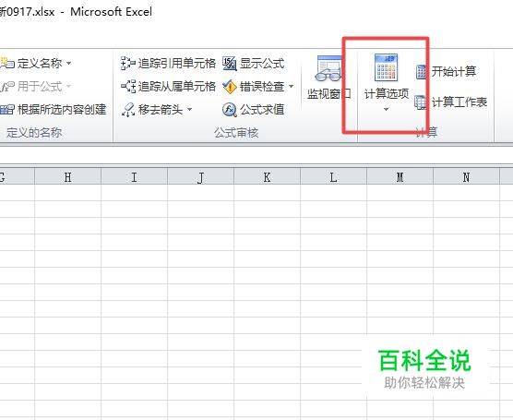Click the 公式求值 label text
The width and height of the screenshot is (513, 420).
coord(262,110)
